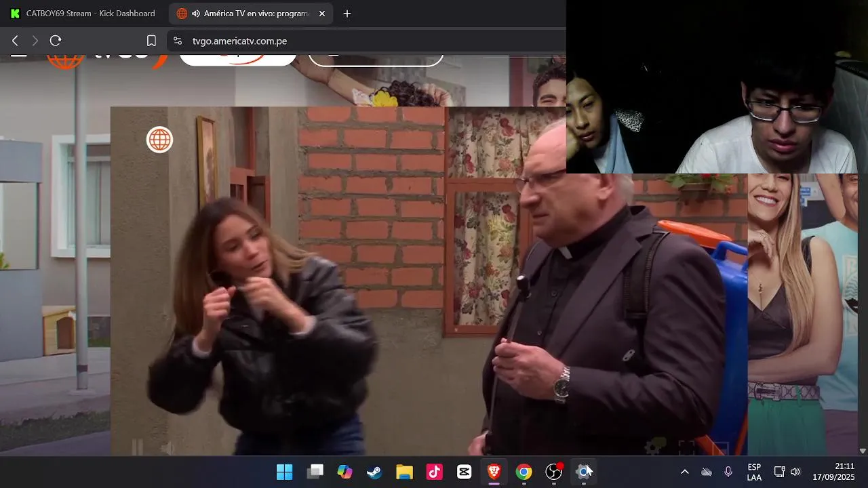Open the Windows Start menu
The image size is (868, 488).
pyautogui.click(x=285, y=472)
